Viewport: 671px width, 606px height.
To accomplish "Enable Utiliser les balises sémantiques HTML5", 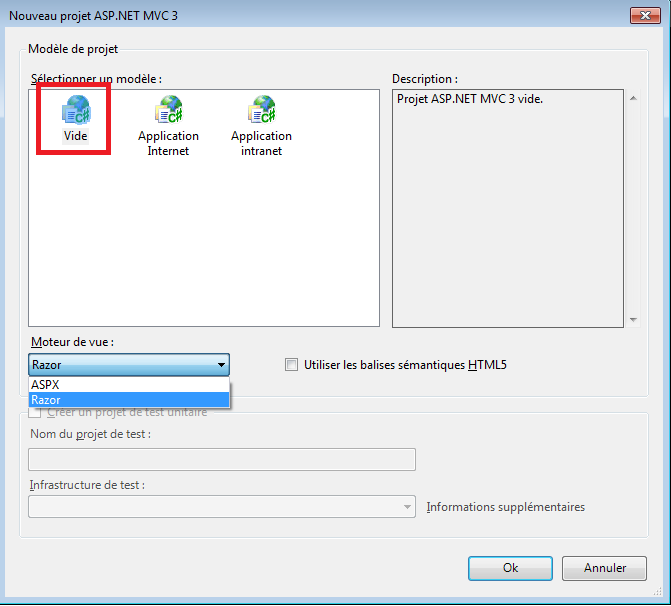I will coord(291,365).
